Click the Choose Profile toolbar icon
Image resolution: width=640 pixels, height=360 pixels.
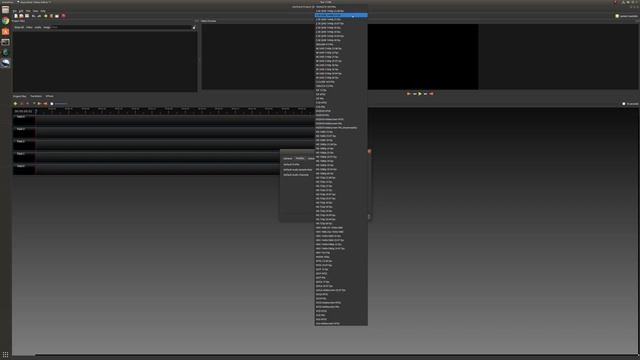(x=51, y=16)
